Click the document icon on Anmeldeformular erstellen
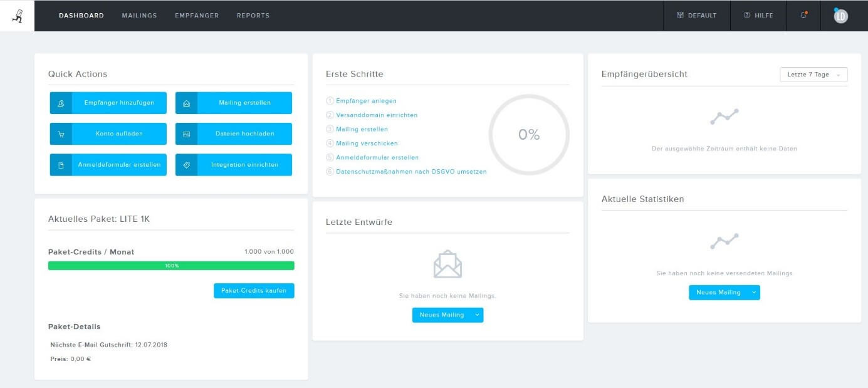This screenshot has width=868, height=388. [x=62, y=164]
